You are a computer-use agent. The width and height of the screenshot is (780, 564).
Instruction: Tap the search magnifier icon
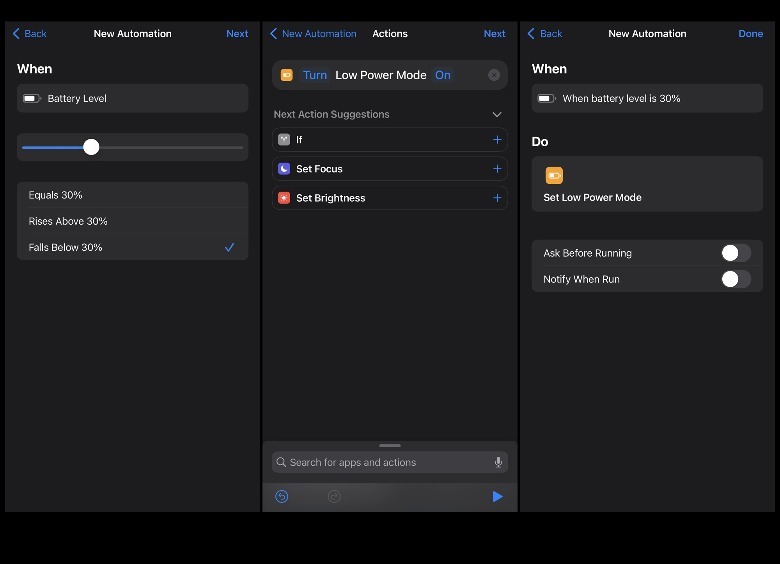281,462
